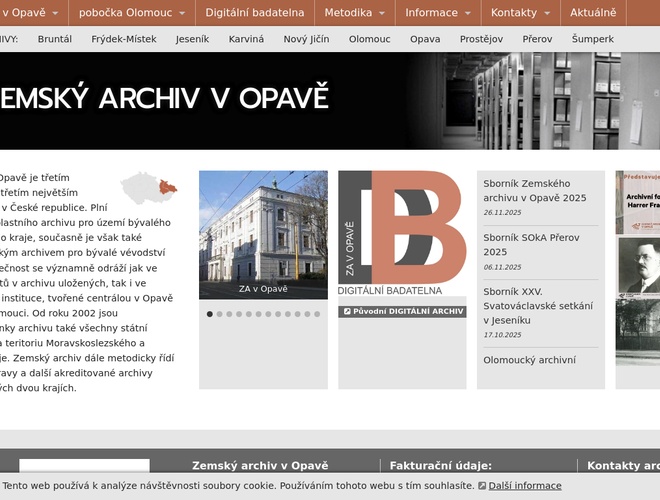
Task: Select the first carousel dot indicator
Action: [210, 314]
